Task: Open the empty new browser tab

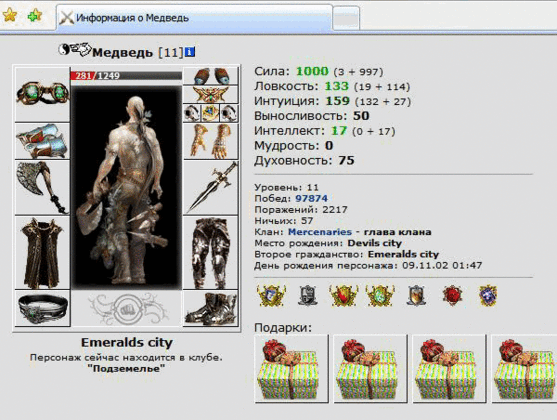Action: click(346, 18)
